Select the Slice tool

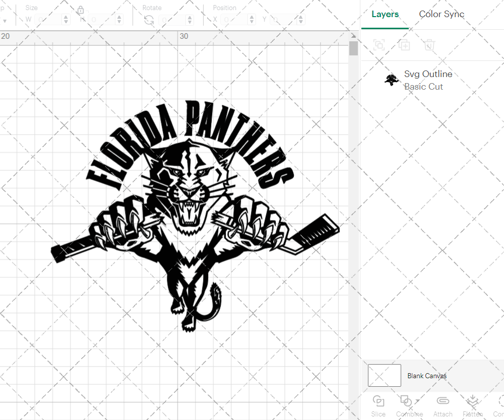tap(378, 403)
